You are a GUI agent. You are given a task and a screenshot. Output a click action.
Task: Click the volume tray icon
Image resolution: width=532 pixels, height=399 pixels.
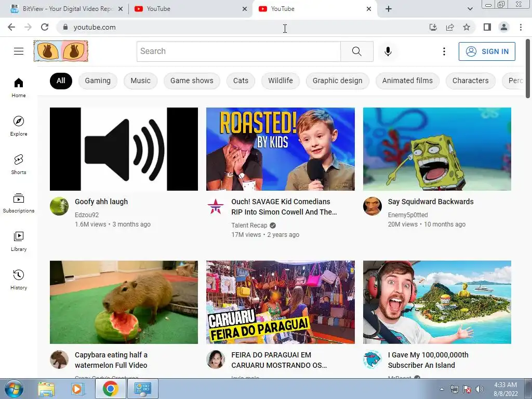point(480,389)
